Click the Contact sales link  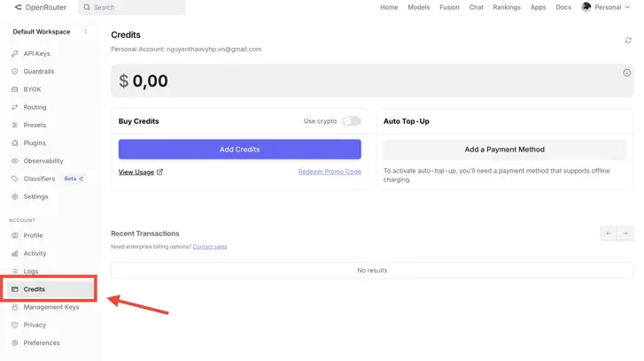point(210,247)
